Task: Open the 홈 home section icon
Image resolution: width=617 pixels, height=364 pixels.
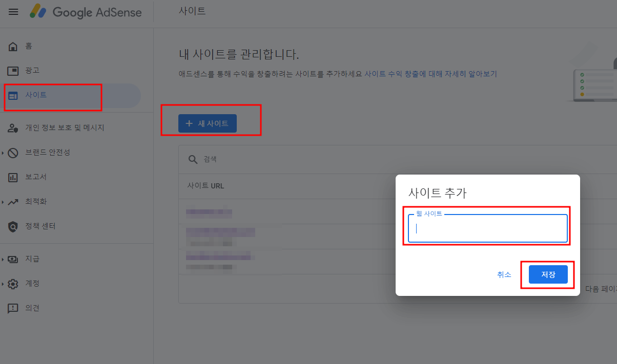Action: [x=13, y=46]
